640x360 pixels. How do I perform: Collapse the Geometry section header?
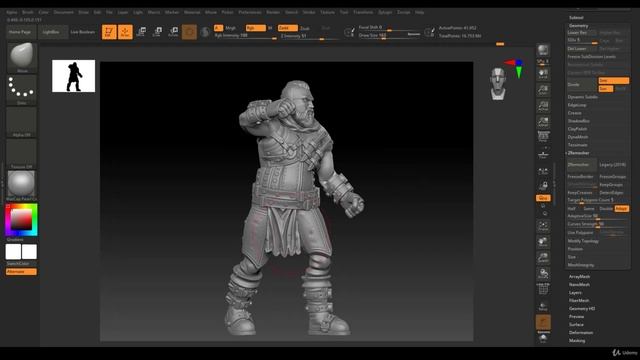tap(579, 26)
